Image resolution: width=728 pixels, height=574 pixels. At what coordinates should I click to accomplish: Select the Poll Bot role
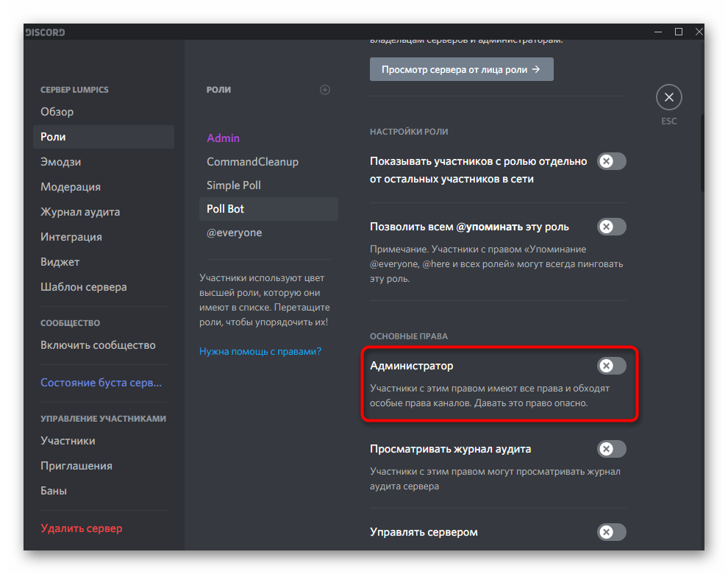[x=268, y=209]
